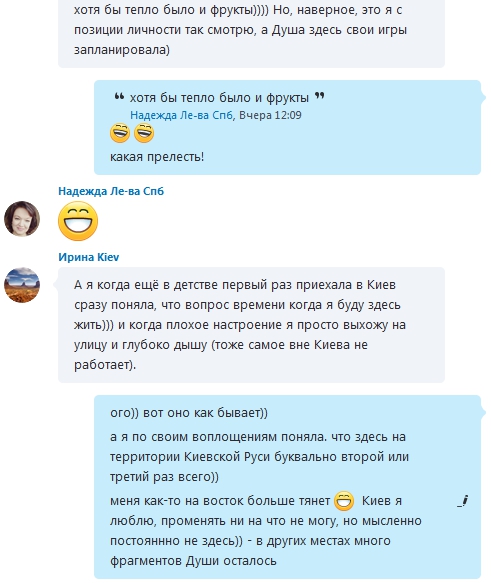Click the line mentioning Киевской Руси

pyautogui.click(x=259, y=457)
